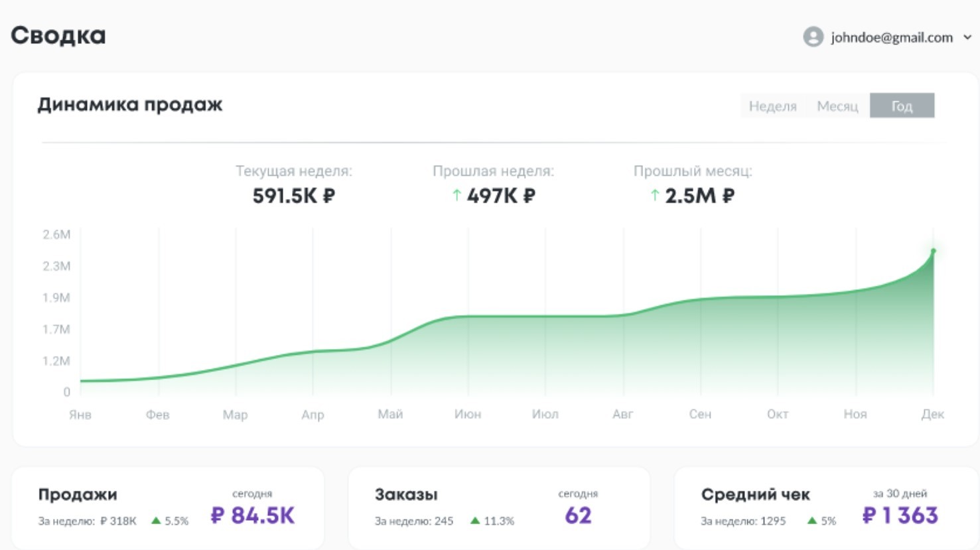The image size is (980, 550).
Task: Click the Дек label on the x-axis
Action: coord(933,414)
